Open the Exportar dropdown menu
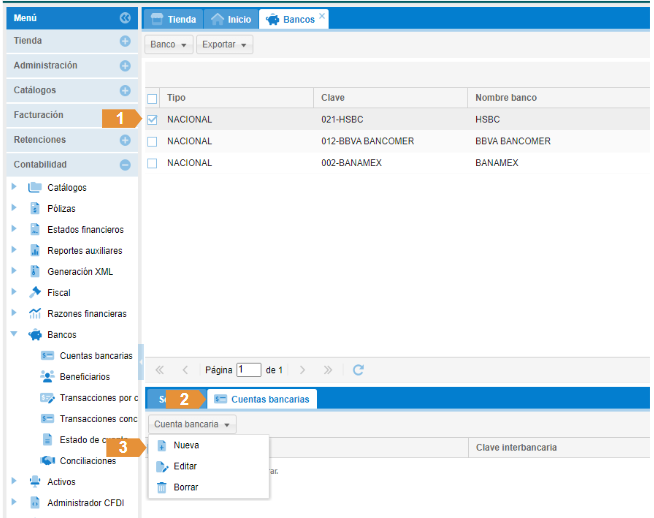The width and height of the screenshot is (654, 518). click(x=224, y=45)
